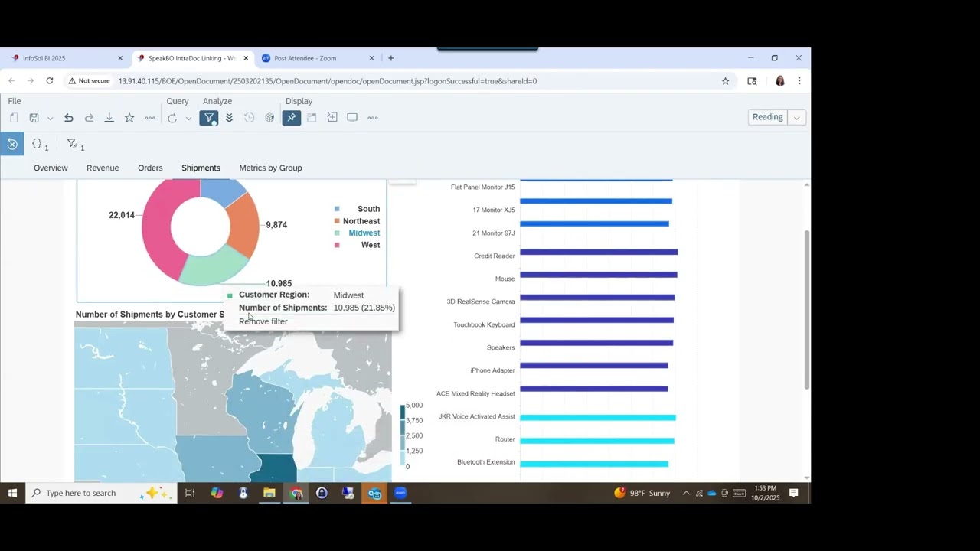The image size is (980, 551).
Task: Click the save document icon
Action: point(34,118)
